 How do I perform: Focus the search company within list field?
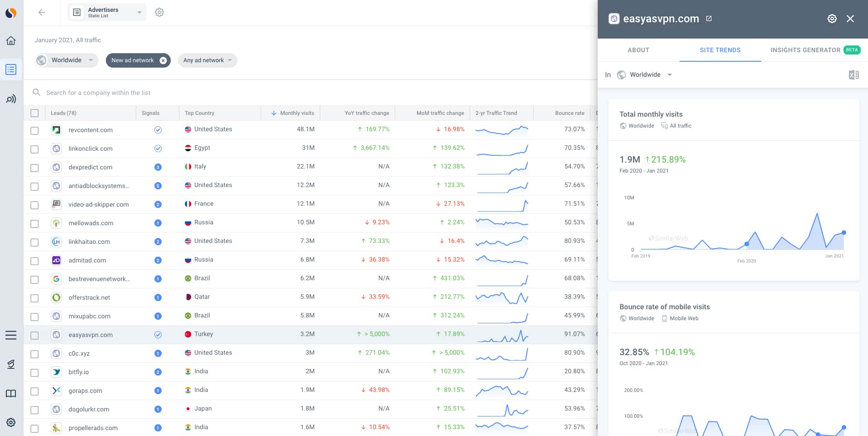pos(98,93)
